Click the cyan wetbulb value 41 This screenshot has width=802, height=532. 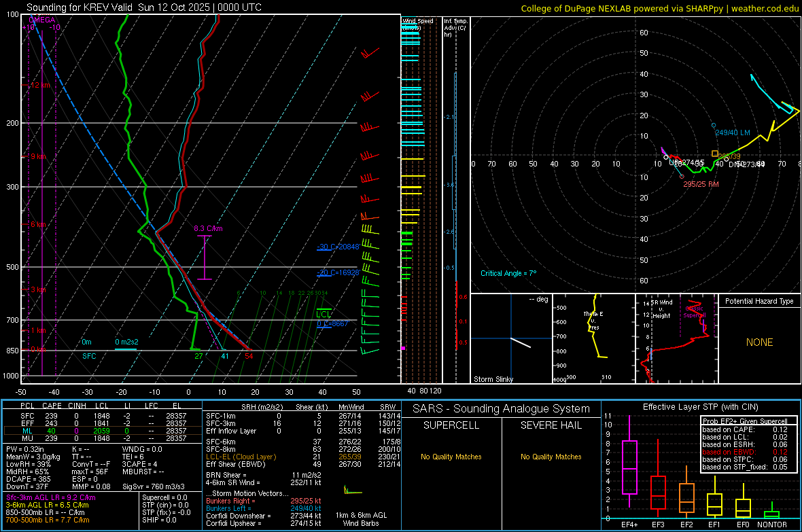pos(224,356)
